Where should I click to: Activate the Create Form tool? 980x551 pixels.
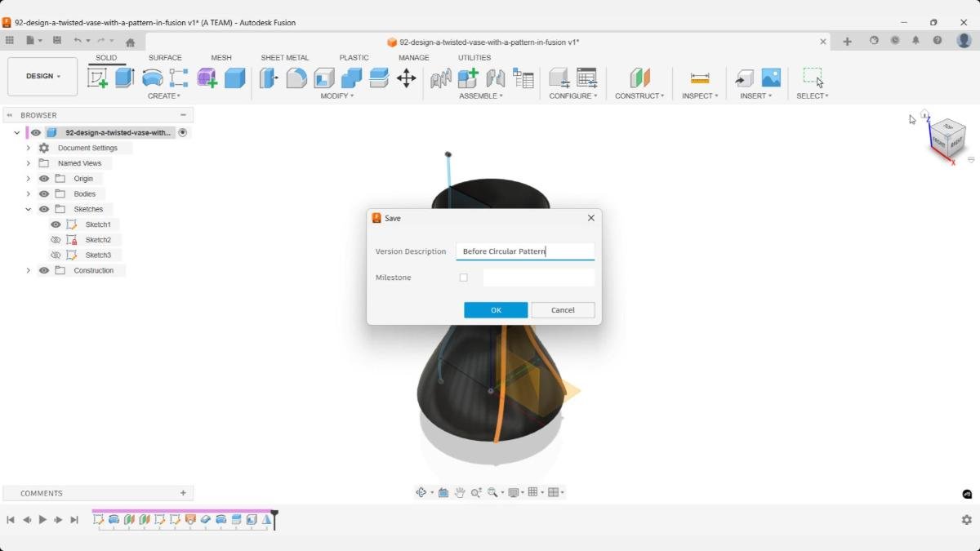(207, 78)
